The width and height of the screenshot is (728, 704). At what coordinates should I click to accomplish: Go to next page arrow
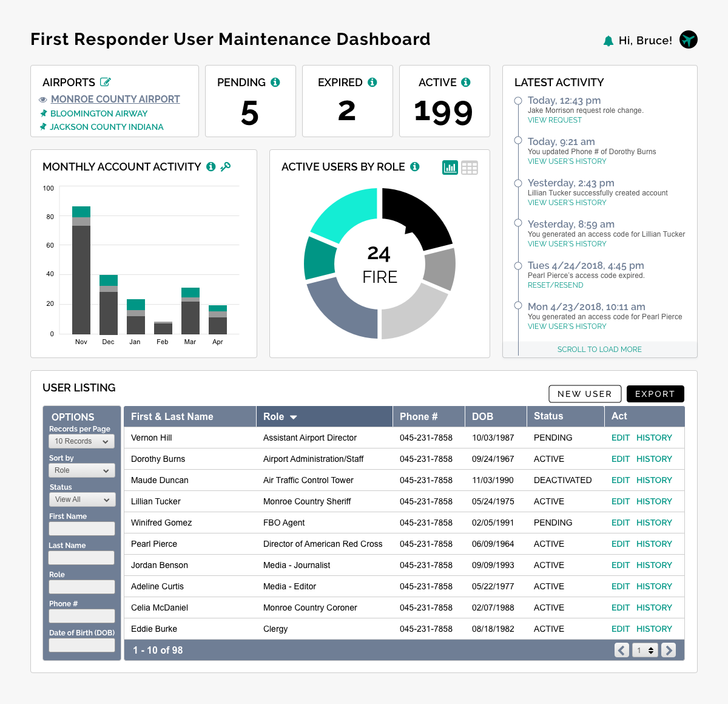click(669, 650)
